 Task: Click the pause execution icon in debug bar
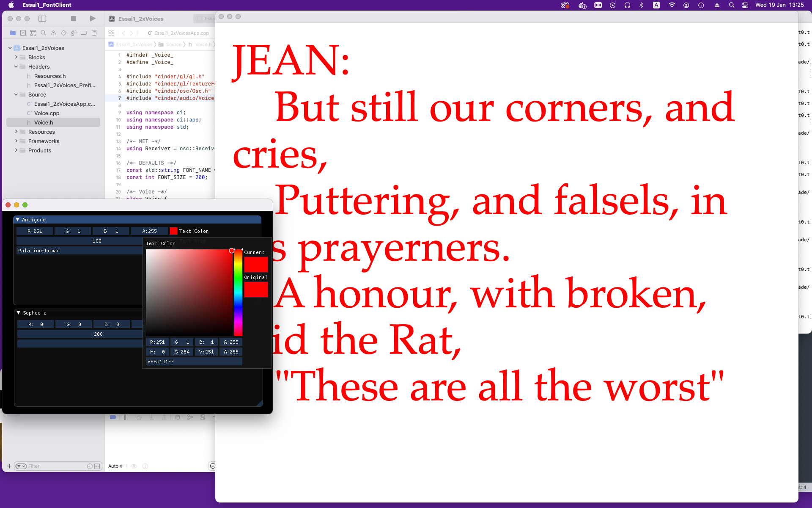[126, 417]
